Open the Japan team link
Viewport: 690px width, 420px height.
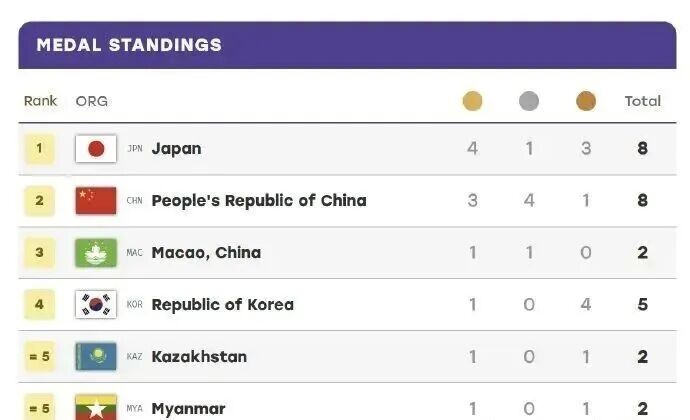[x=176, y=149]
